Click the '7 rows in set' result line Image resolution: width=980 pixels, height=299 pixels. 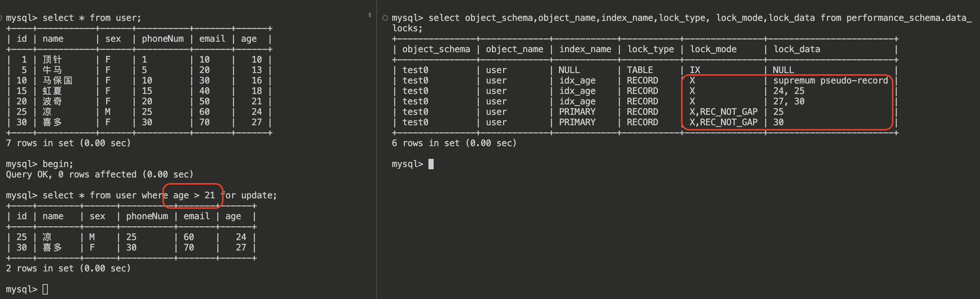[68, 143]
